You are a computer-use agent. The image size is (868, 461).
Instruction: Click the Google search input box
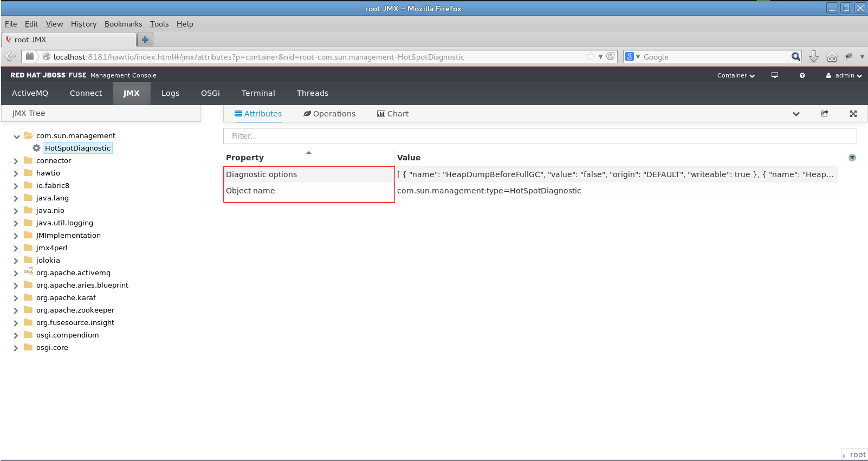[x=715, y=57]
